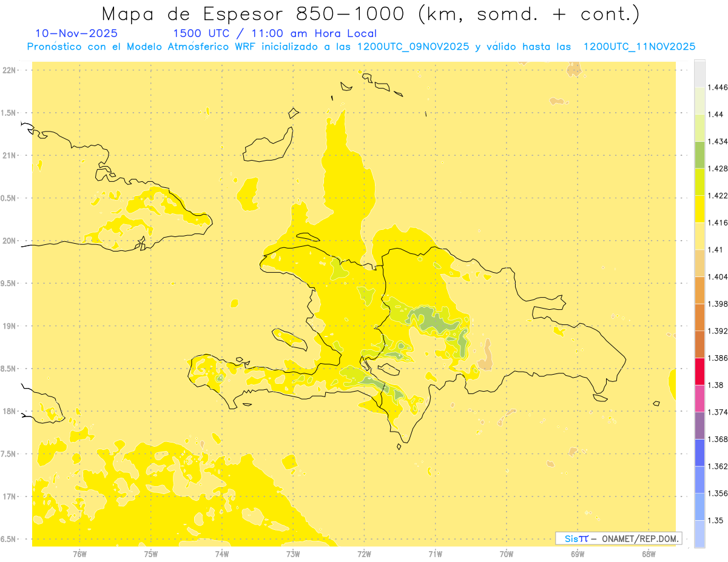This screenshot has height=562, width=728.
Task: Select the red legend swatch between 1.38 and 1.386
Action: tap(699, 372)
